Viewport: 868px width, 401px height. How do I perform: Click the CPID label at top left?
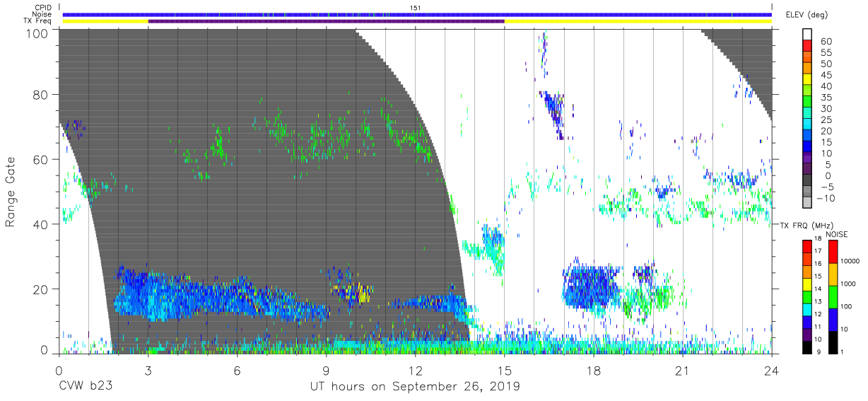pyautogui.click(x=42, y=8)
